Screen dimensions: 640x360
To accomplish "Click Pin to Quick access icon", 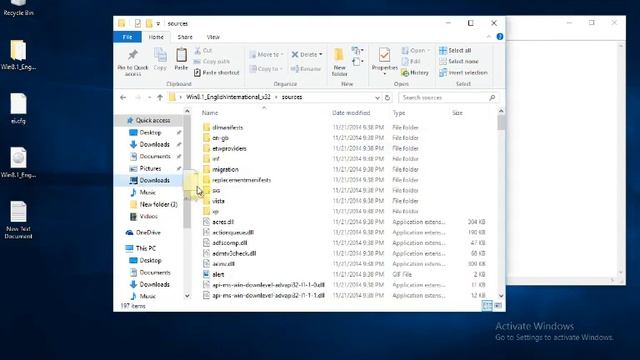I will tap(133, 62).
